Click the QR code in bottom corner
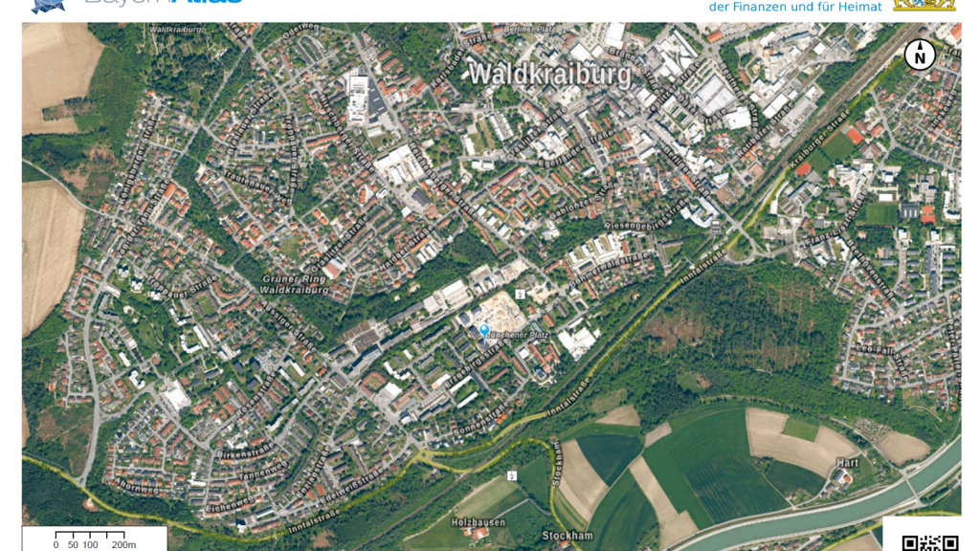Screen dimensions: 980x551 [929, 541]
